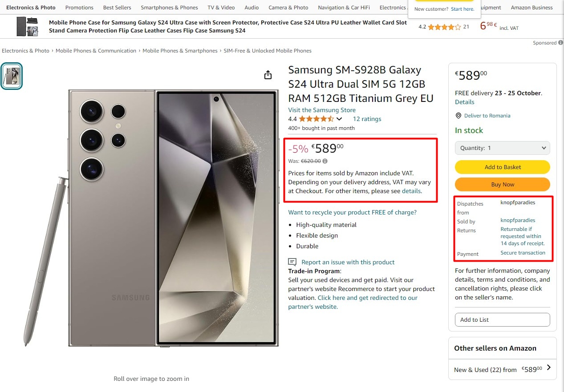Image resolution: width=564 pixels, height=392 pixels.
Task: Open the rating breakdown chevron beside 4.4
Action: tap(339, 119)
